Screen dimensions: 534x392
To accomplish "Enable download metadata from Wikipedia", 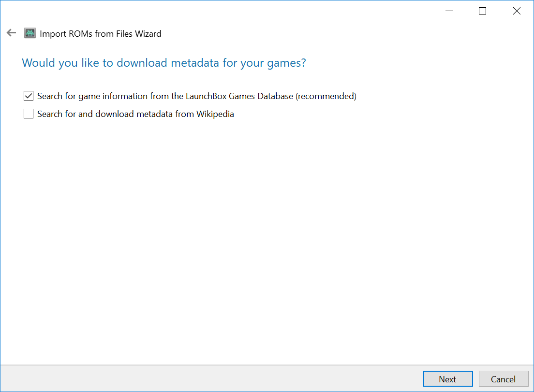I will coord(29,114).
